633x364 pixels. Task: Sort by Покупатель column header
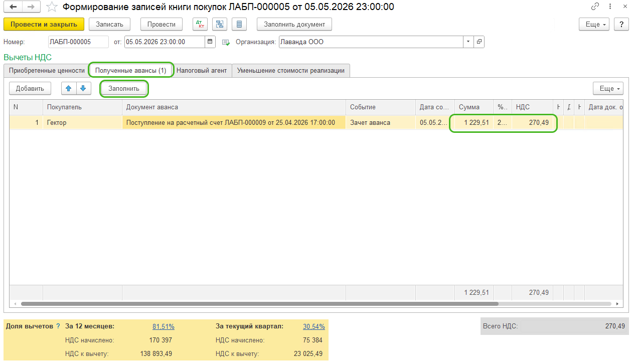click(83, 107)
